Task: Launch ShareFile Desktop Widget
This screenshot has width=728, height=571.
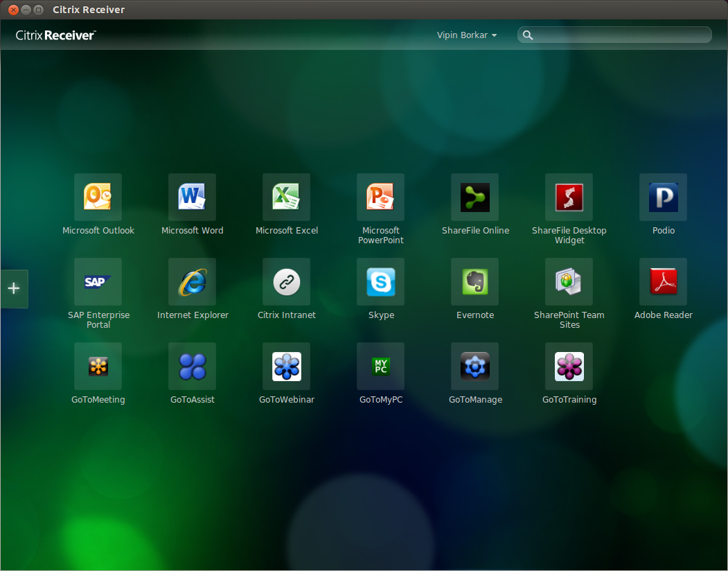Action: (569, 197)
